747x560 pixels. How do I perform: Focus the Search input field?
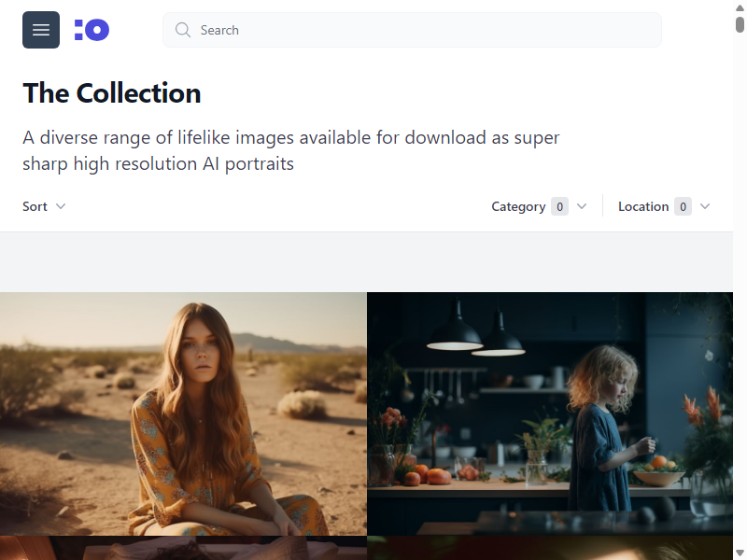point(412,30)
